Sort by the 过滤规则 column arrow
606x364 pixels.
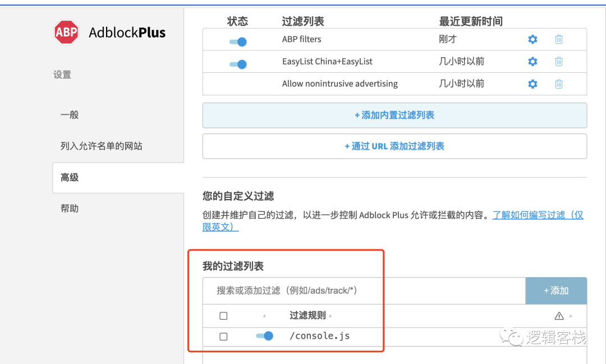(x=330, y=316)
